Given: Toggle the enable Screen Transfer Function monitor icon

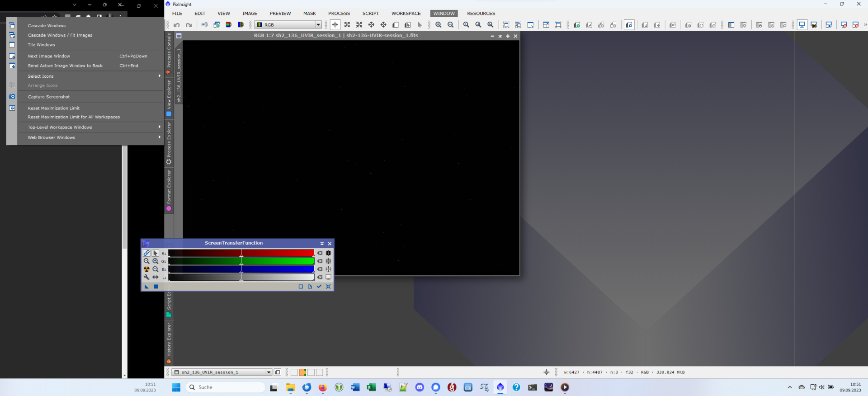Looking at the screenshot, I should [x=802, y=25].
